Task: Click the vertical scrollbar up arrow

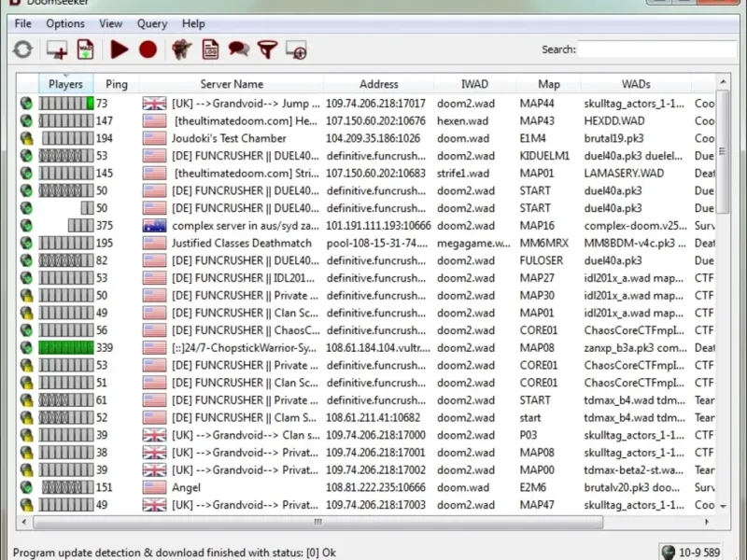Action: coord(723,82)
